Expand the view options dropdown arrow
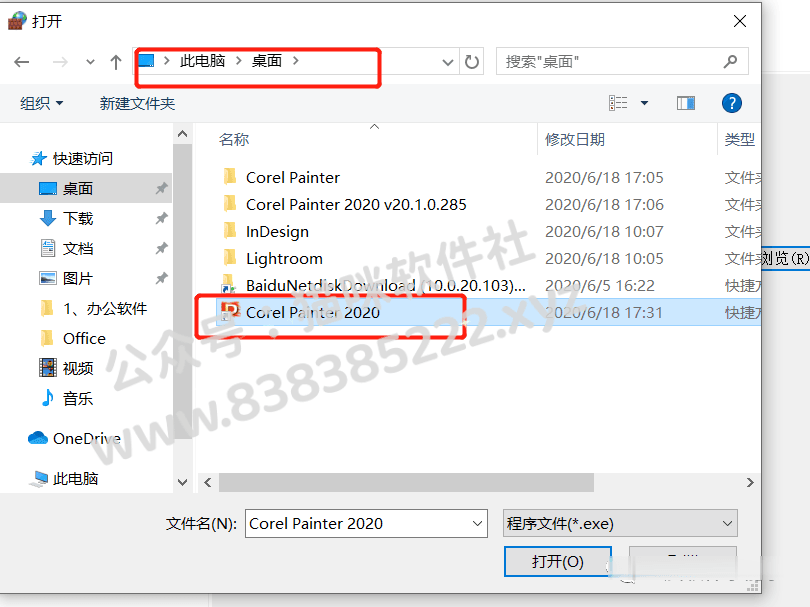This screenshot has height=607, width=810. (644, 103)
